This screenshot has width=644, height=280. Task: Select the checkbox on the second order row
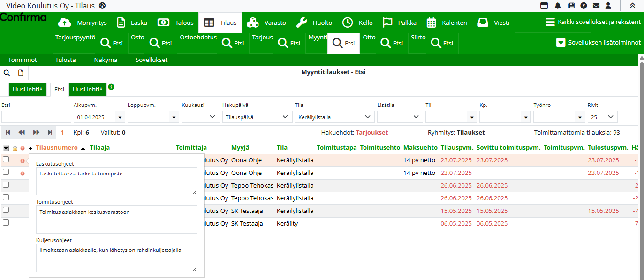click(6, 172)
